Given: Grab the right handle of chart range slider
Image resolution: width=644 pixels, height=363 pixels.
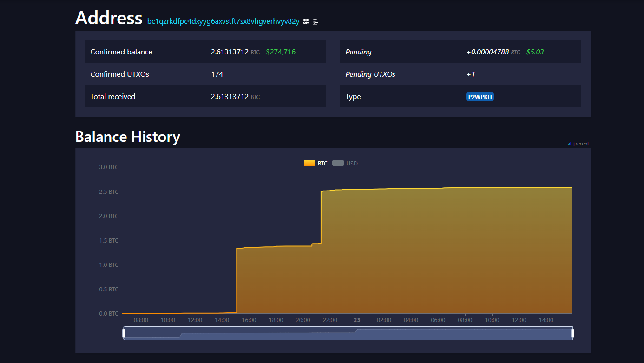Looking at the screenshot, I should (x=572, y=333).
